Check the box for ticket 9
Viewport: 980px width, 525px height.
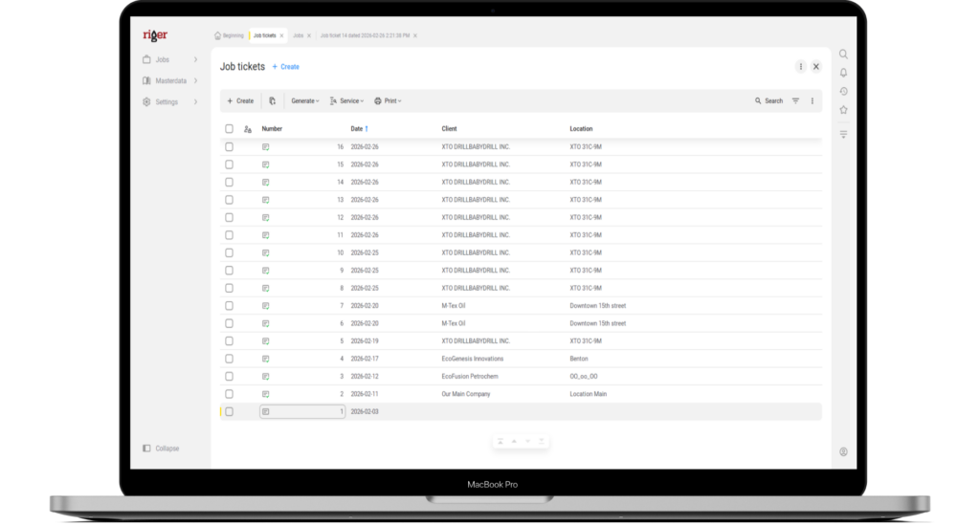pos(230,271)
